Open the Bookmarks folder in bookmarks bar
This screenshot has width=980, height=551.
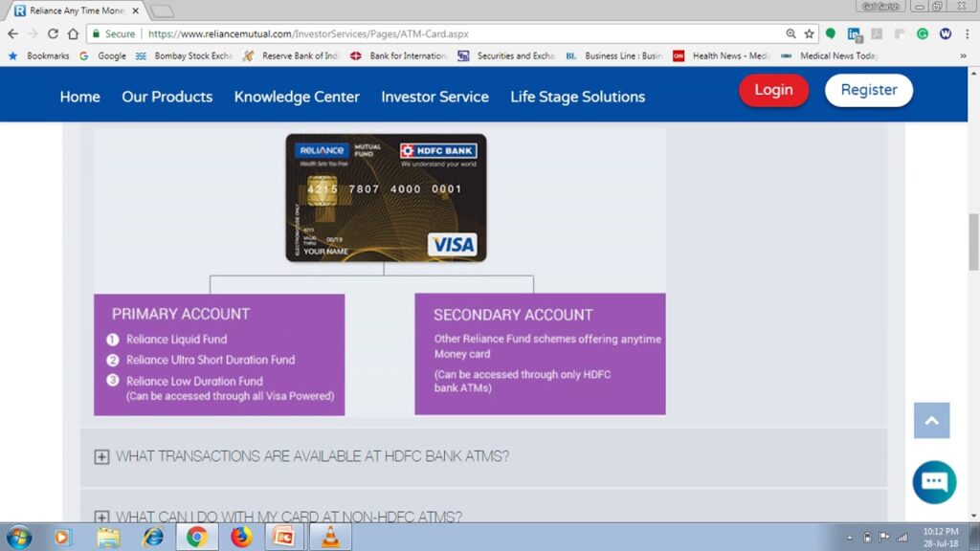pos(39,56)
